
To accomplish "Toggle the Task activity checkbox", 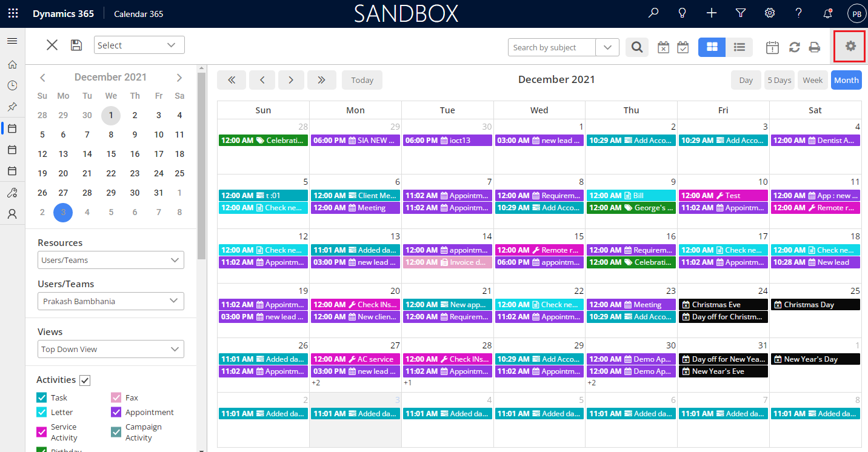I will coord(42,397).
